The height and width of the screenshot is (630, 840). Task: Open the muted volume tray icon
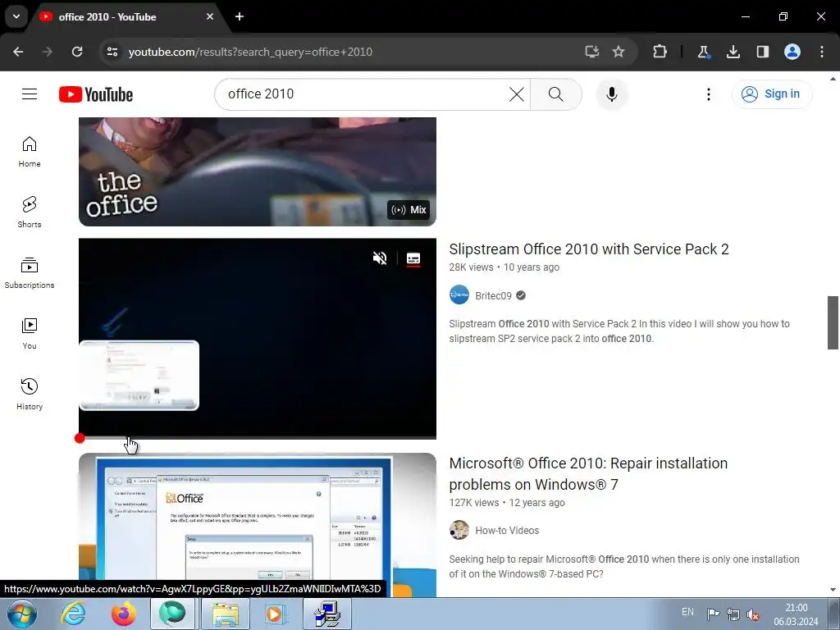pyautogui.click(x=753, y=615)
